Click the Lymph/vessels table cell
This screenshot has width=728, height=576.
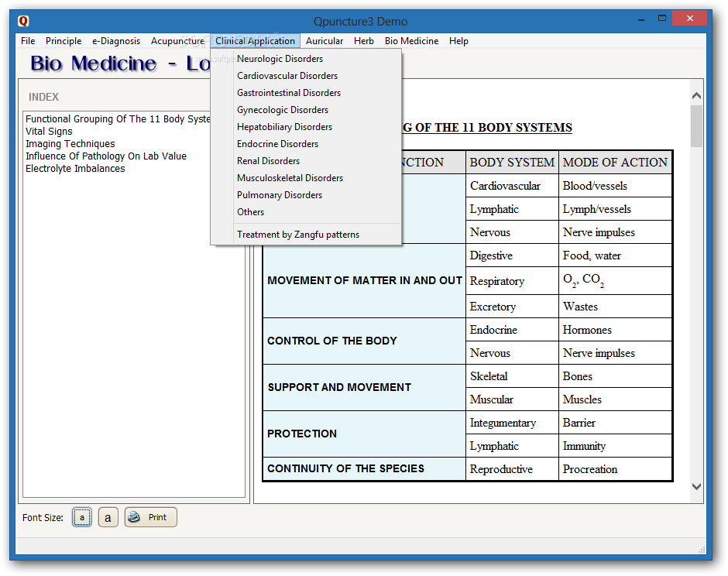615,209
